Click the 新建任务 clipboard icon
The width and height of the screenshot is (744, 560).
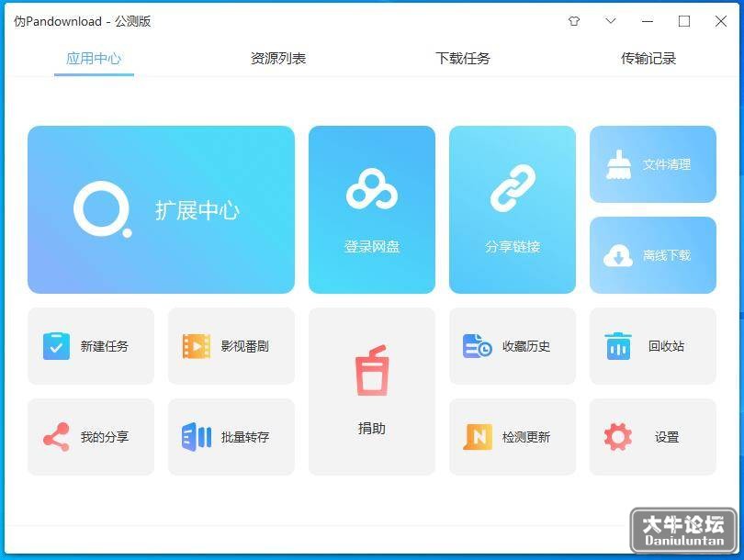coord(56,346)
